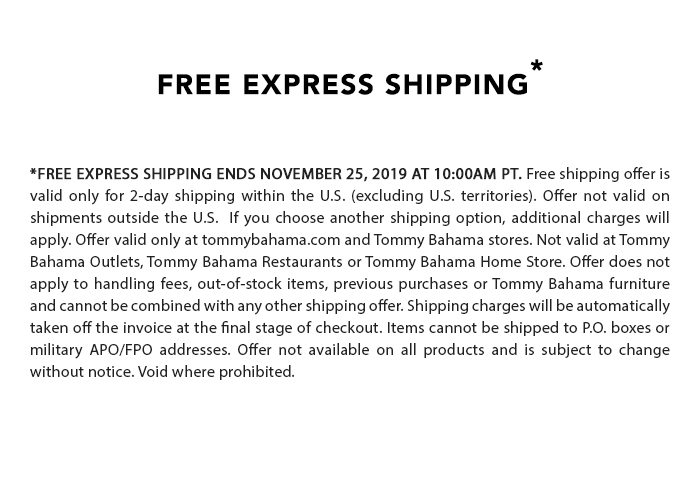Click the 'Tommy Bahama furniture' phrase
This screenshot has height=500, width=700.
pos(581,284)
